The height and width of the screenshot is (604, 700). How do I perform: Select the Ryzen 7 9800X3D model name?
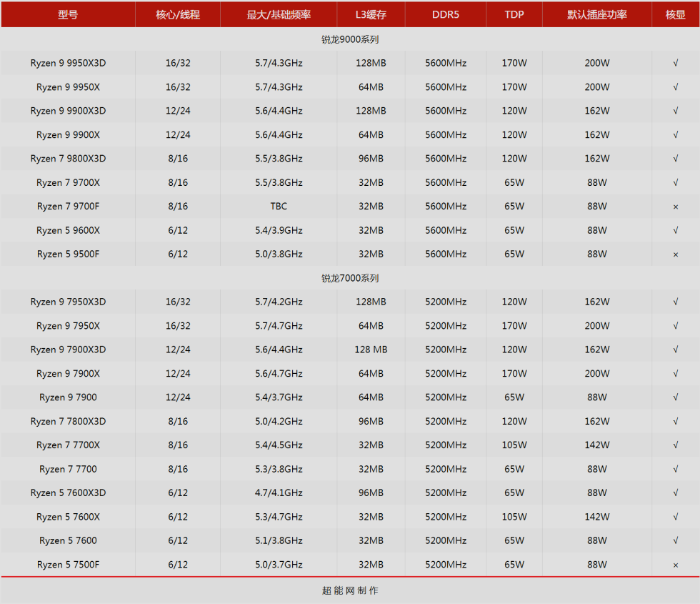(68, 159)
